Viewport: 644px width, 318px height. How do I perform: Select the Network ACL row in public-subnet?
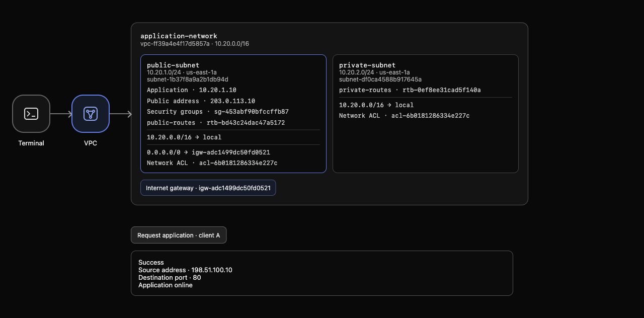click(x=212, y=163)
